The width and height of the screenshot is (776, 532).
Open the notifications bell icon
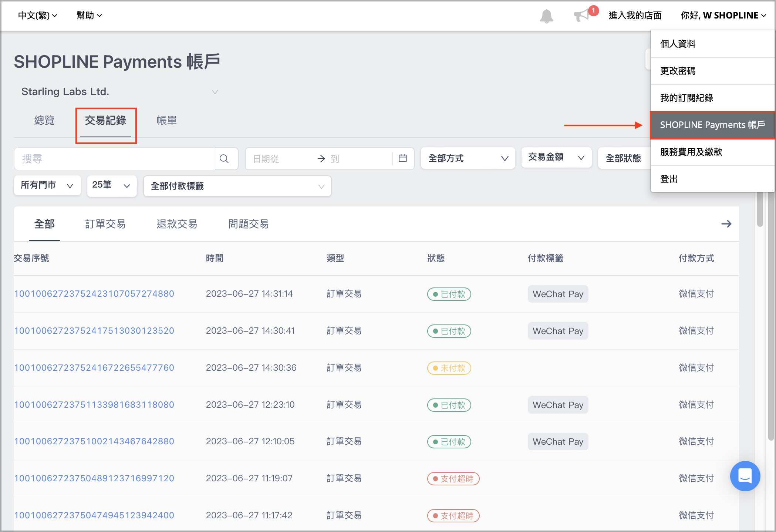click(x=546, y=16)
